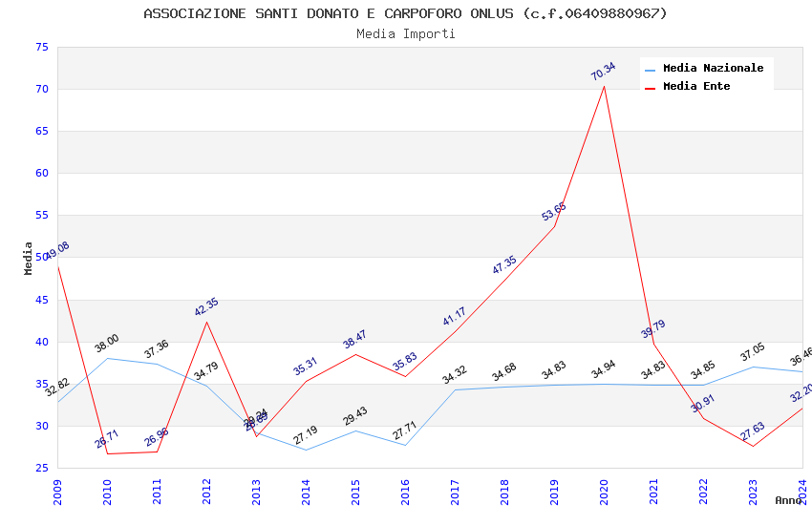Click the 2019 x-axis year label

tap(554, 492)
